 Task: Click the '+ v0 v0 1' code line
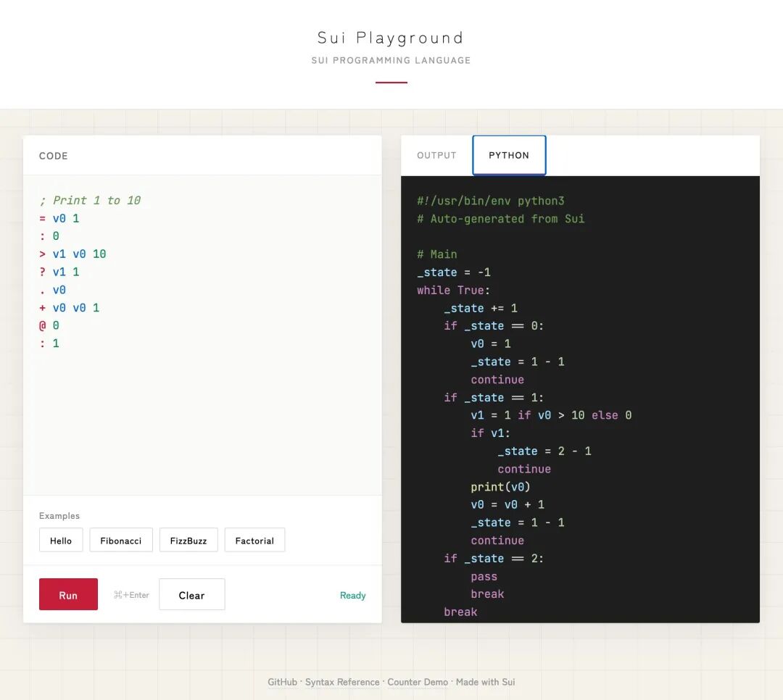tap(70, 307)
